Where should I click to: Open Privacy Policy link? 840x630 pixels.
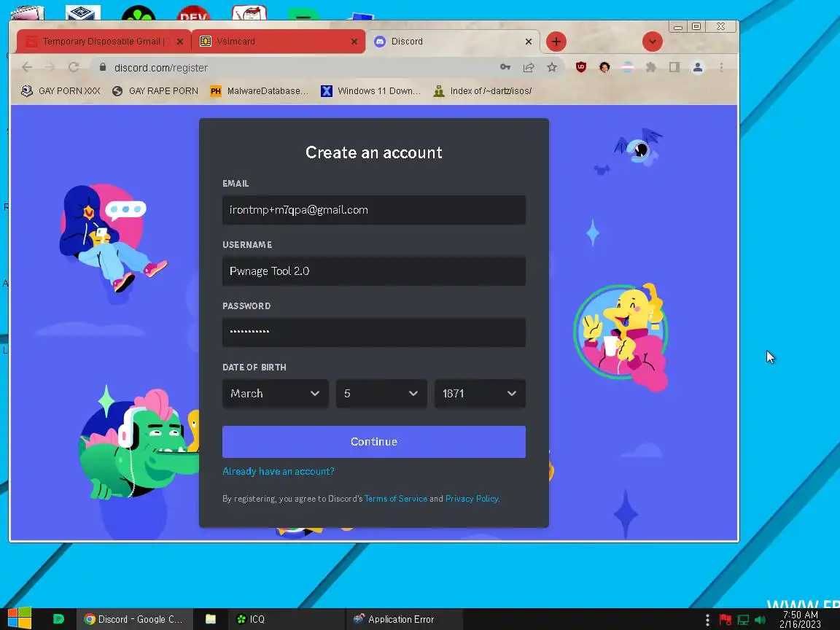pos(472,499)
